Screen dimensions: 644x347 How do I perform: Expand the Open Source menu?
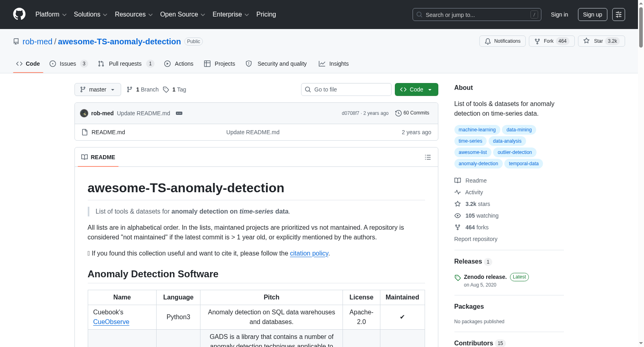click(182, 15)
